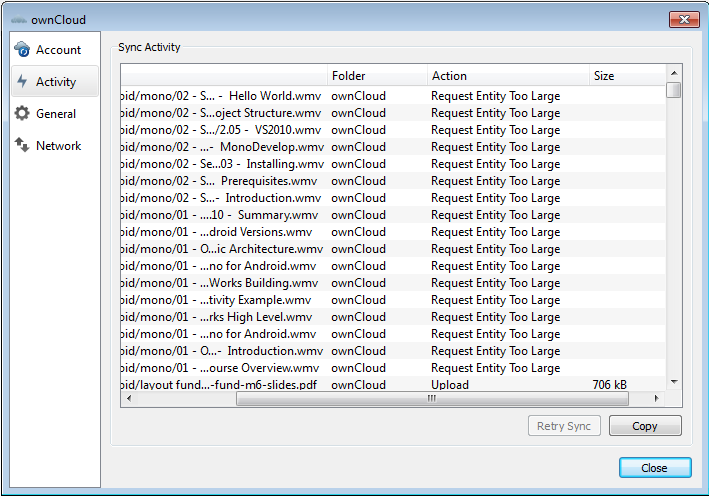Open the General settings tab
Viewport: 709px width, 499px height.
click(56, 114)
